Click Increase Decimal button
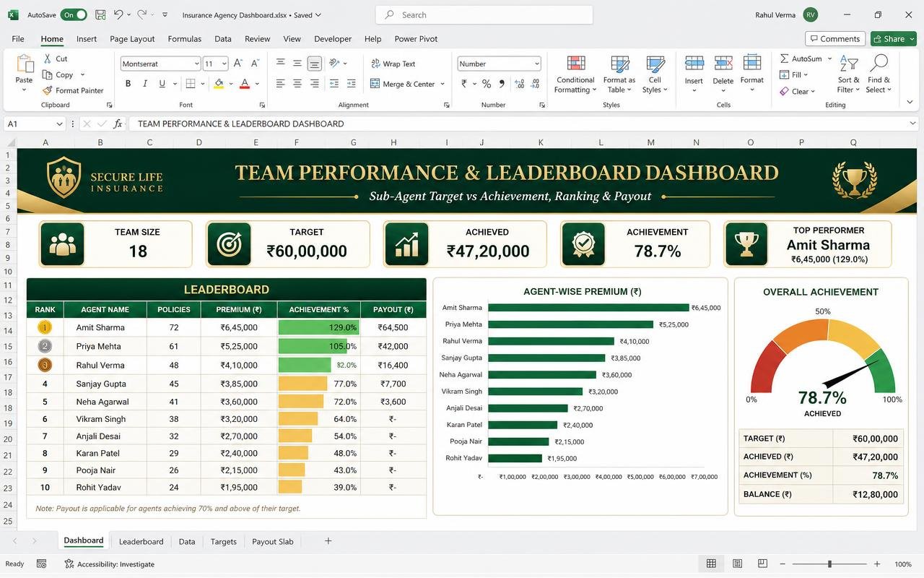 pyautogui.click(x=518, y=84)
